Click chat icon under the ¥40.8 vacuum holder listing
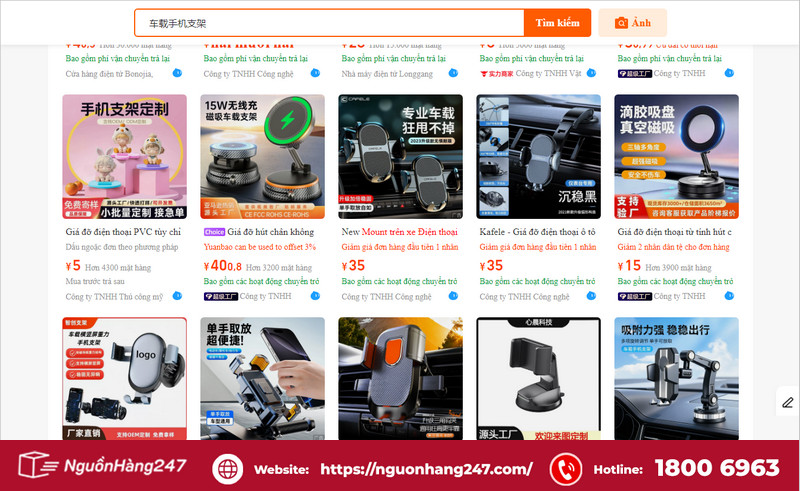Image resolution: width=800 pixels, height=491 pixels. tap(315, 296)
